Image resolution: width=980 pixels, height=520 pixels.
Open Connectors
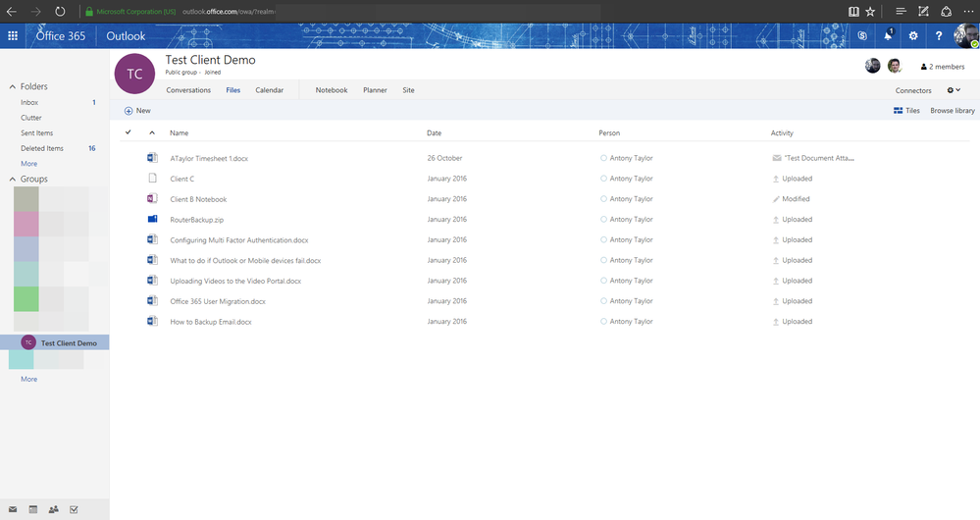[913, 90]
